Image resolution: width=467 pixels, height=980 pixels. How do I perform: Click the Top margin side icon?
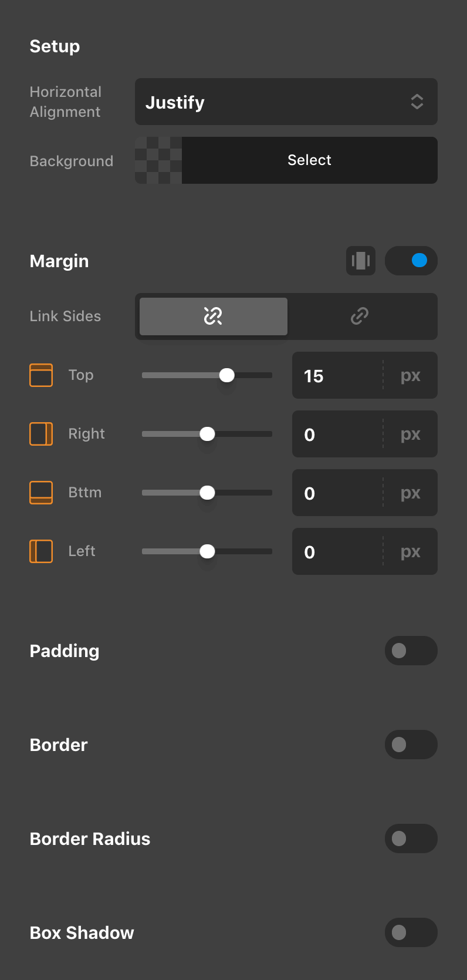point(41,375)
